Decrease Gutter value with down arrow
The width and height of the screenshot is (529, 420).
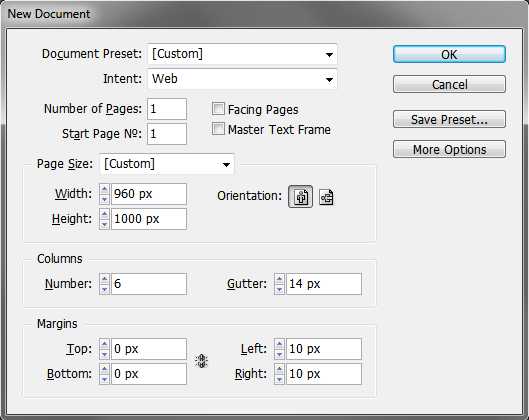tap(279, 289)
